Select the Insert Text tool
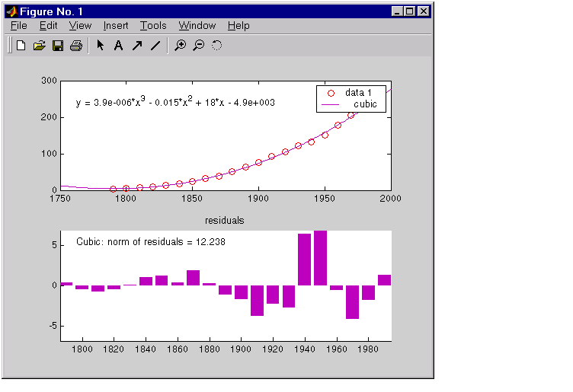This screenshot has width=573, height=392. coord(118,46)
